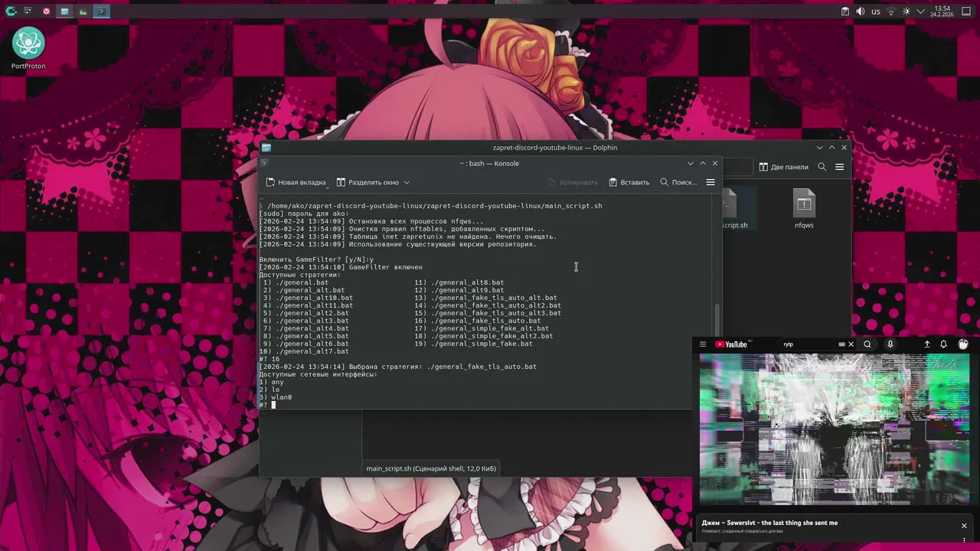The image size is (980, 551).
Task: Open YouTube notifications bell
Action: pyautogui.click(x=944, y=344)
